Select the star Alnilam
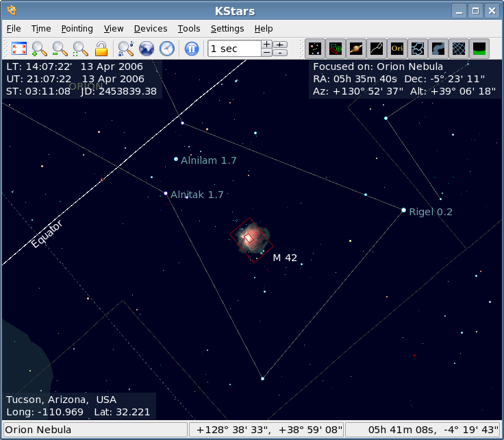Viewport: 504px width, 440px height. [x=176, y=159]
